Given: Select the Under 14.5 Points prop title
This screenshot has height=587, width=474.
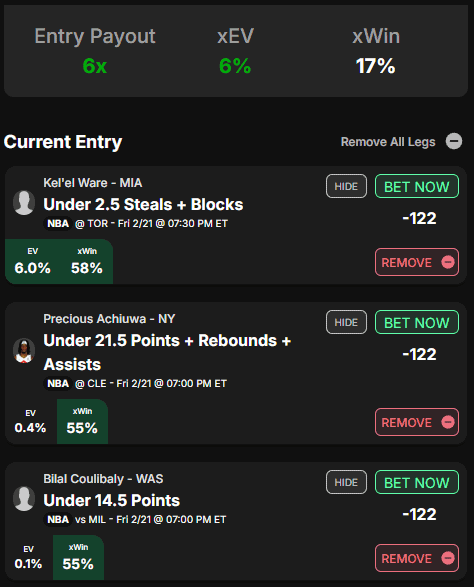Looking at the screenshot, I should tap(112, 500).
